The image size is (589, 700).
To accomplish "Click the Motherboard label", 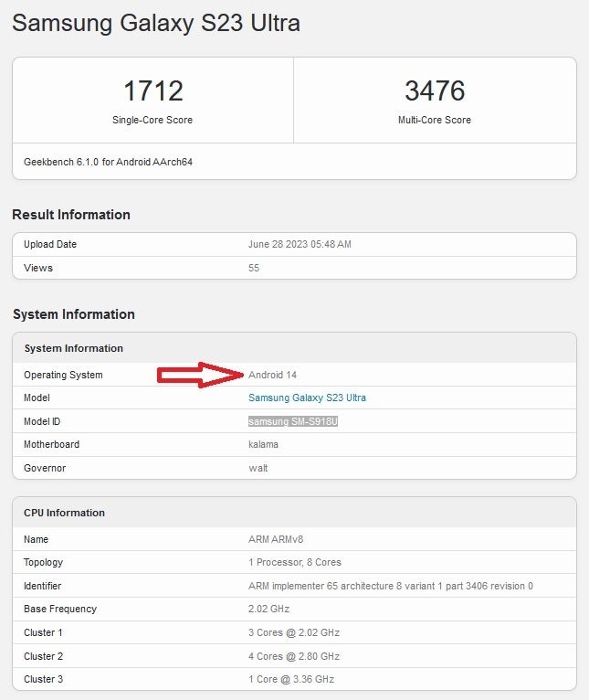I will click(52, 445).
